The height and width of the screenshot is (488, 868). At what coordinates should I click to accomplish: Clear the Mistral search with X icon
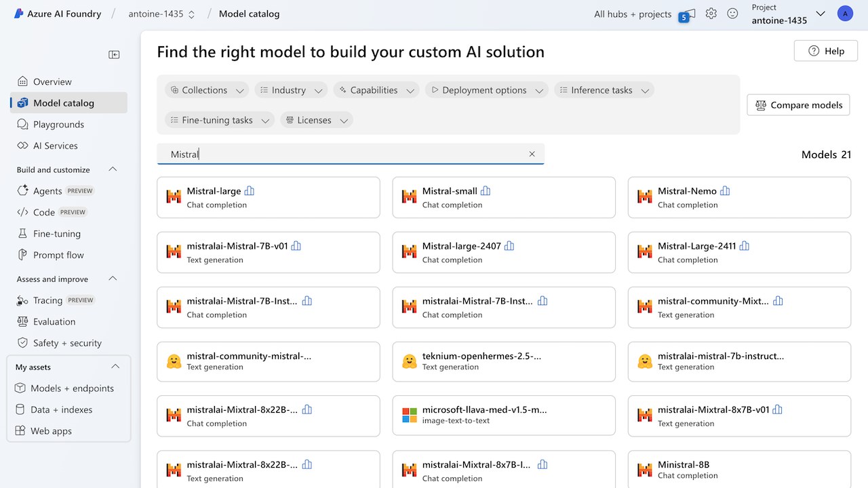coord(532,154)
